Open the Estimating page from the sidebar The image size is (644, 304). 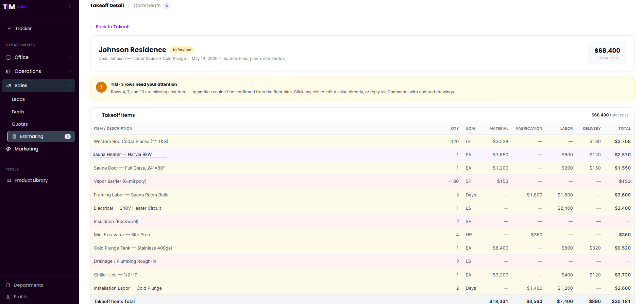(x=41, y=137)
